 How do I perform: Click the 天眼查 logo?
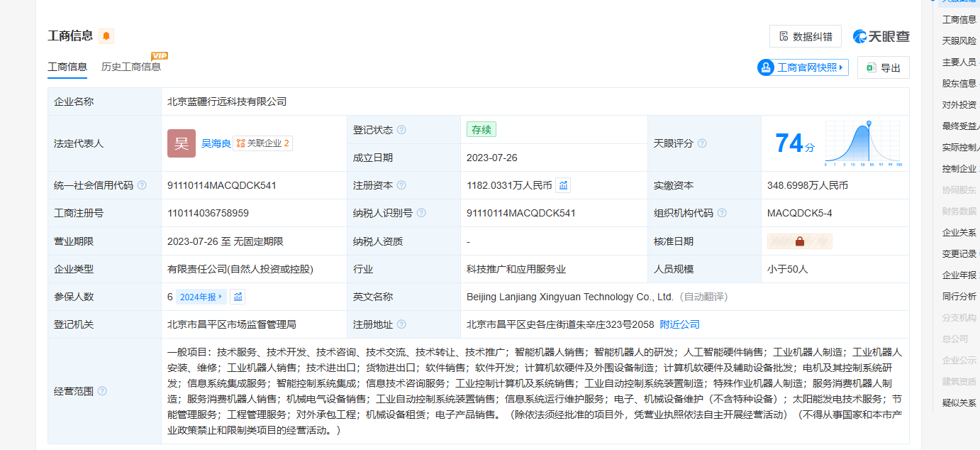click(x=881, y=36)
